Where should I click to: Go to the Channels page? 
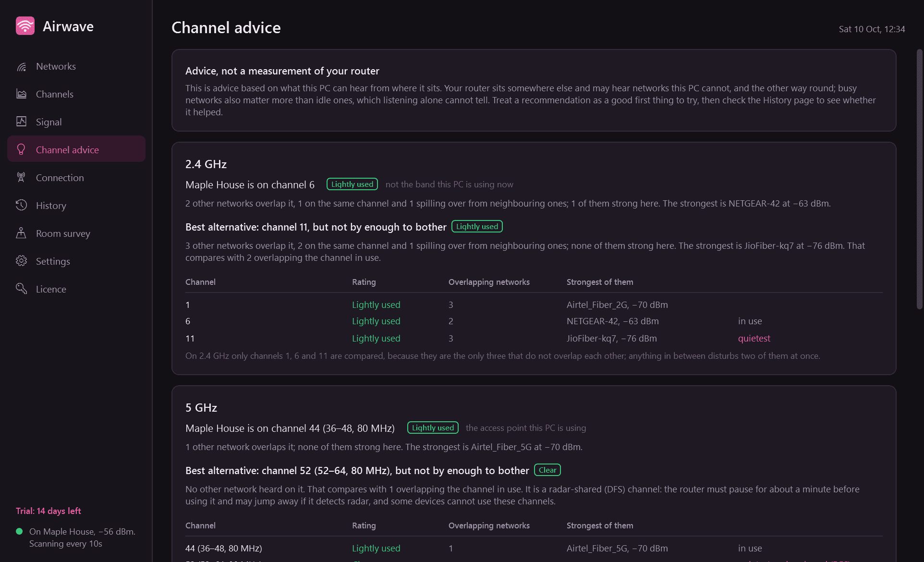click(x=76, y=94)
